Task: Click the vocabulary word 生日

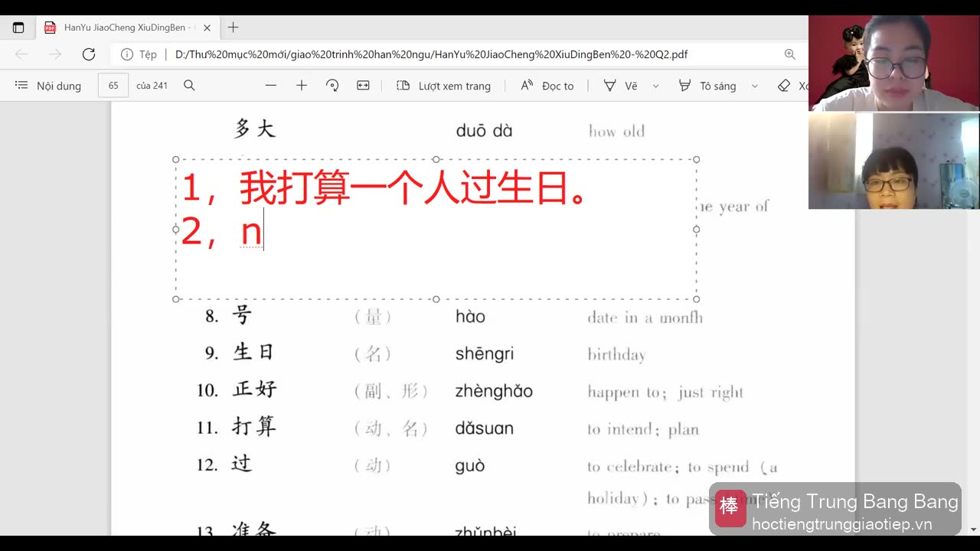Action: [x=253, y=353]
